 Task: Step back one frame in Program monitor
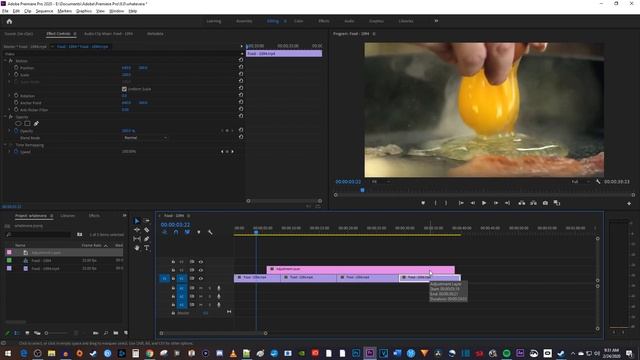pos(472,203)
